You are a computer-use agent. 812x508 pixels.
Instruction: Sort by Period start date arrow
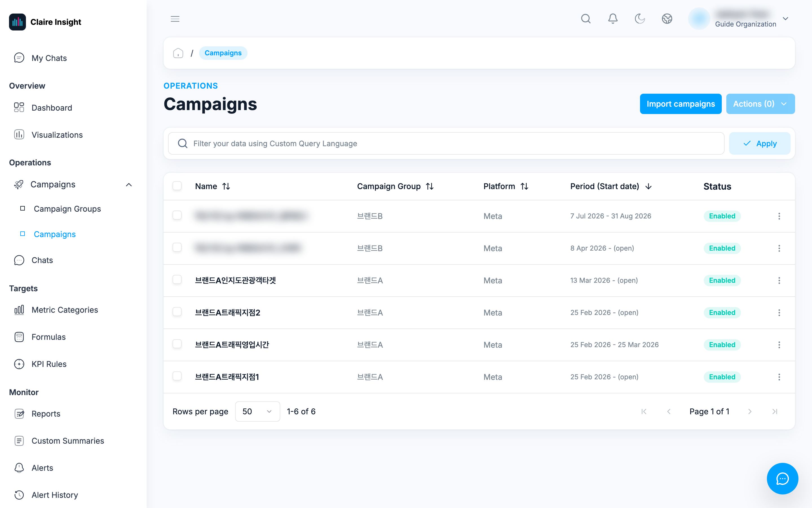pyautogui.click(x=648, y=187)
